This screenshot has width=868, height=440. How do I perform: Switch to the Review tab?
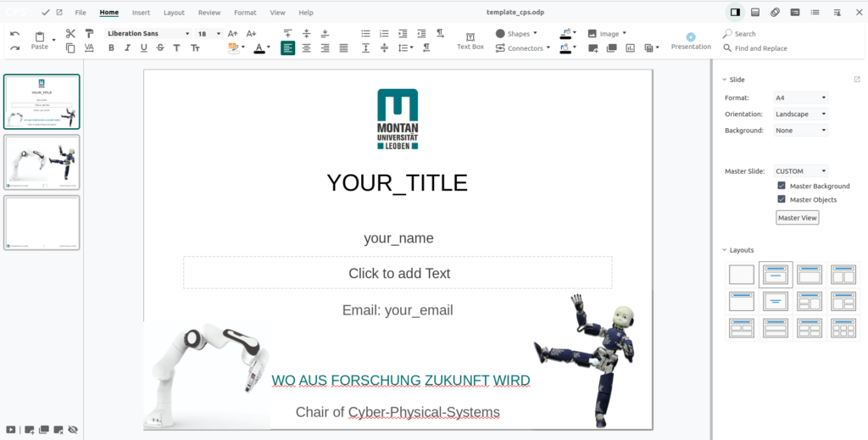(x=209, y=13)
